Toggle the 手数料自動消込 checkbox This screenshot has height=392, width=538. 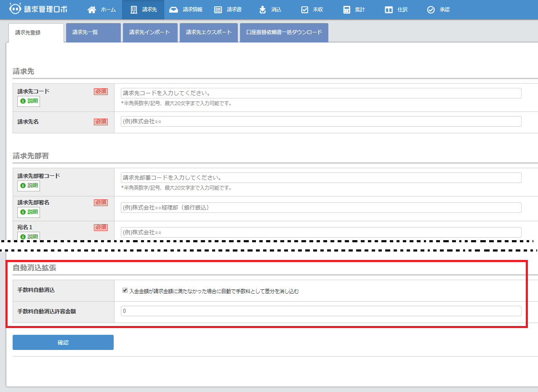pyautogui.click(x=125, y=291)
